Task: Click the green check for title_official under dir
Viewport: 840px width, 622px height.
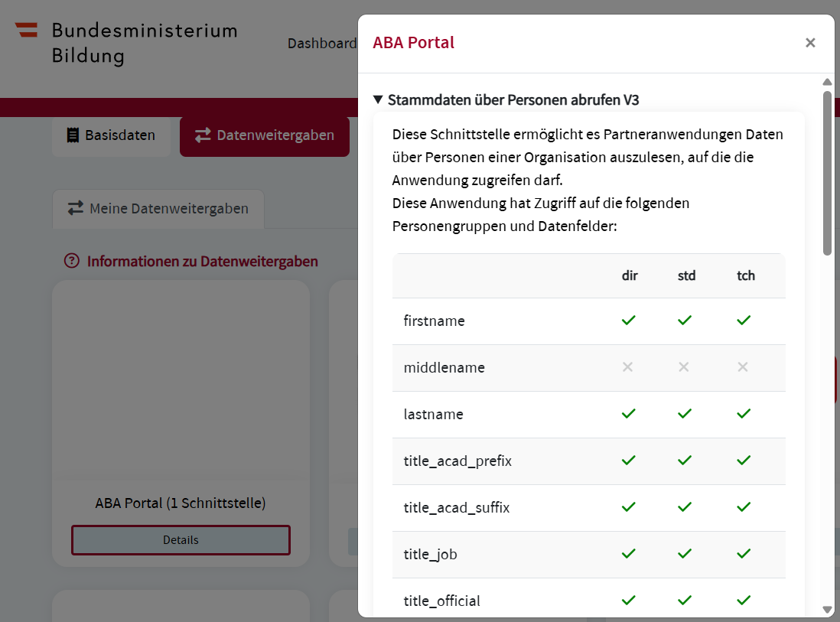Action: pyautogui.click(x=628, y=601)
